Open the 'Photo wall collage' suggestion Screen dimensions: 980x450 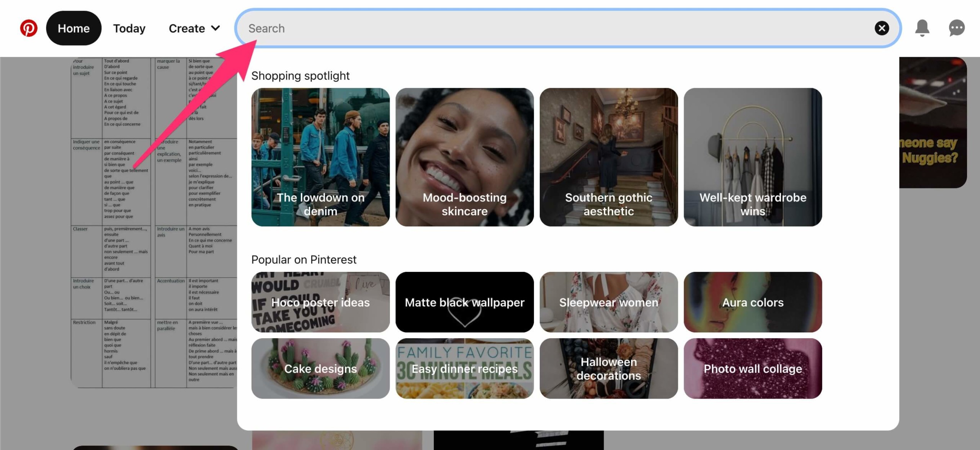(x=753, y=368)
